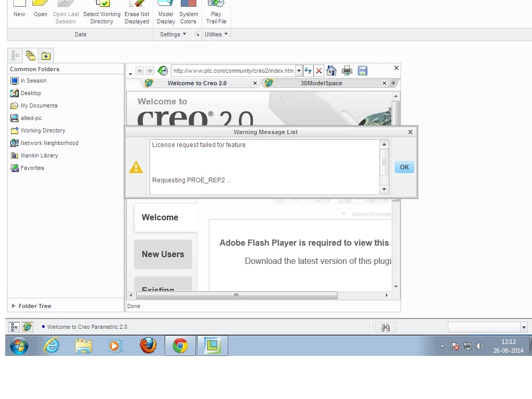Viewport: 532px width, 399px height.
Task: Open the Windows Start menu
Action: (x=19, y=345)
